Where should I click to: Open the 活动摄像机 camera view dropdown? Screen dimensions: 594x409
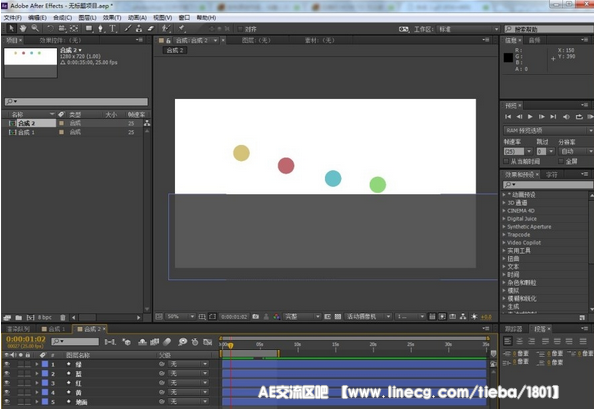pyautogui.click(x=369, y=317)
